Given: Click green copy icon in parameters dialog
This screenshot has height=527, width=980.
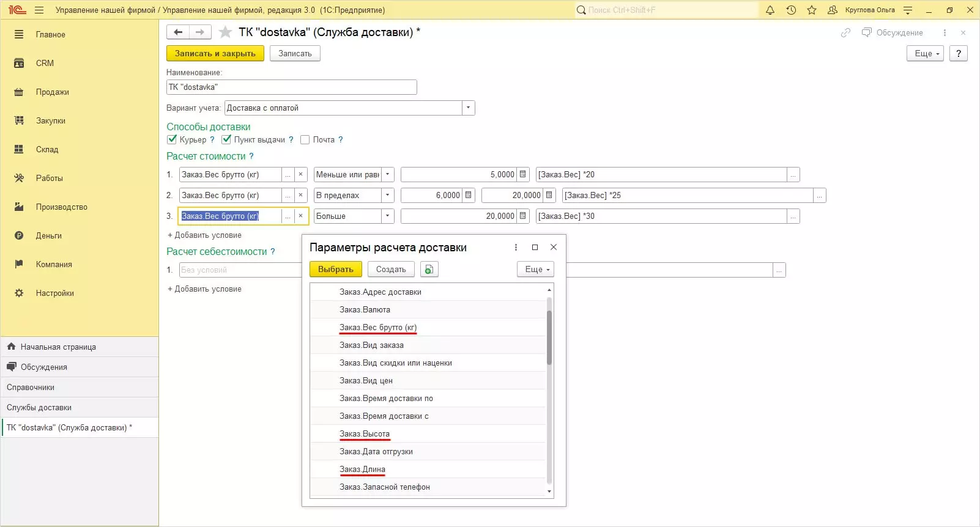Looking at the screenshot, I should click(429, 270).
